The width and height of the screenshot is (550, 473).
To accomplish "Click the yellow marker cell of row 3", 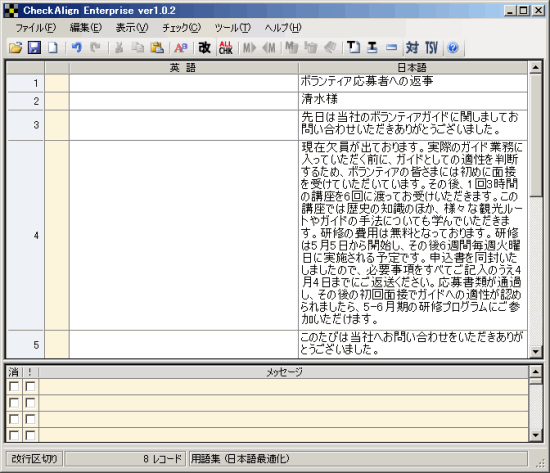I will coord(57,125).
